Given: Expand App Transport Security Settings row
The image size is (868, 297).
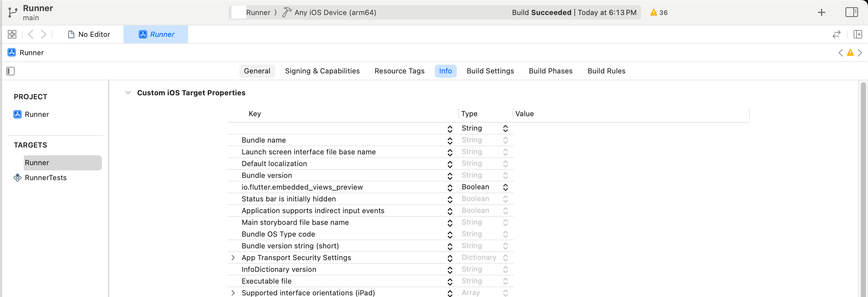Looking at the screenshot, I should pyautogui.click(x=233, y=258).
